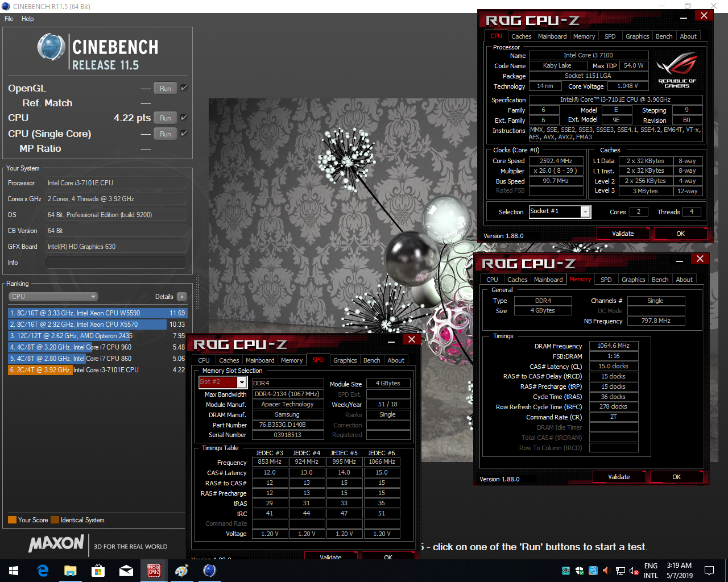
Task: Open the Socket #1 selection dropdown
Action: pyautogui.click(x=560, y=211)
